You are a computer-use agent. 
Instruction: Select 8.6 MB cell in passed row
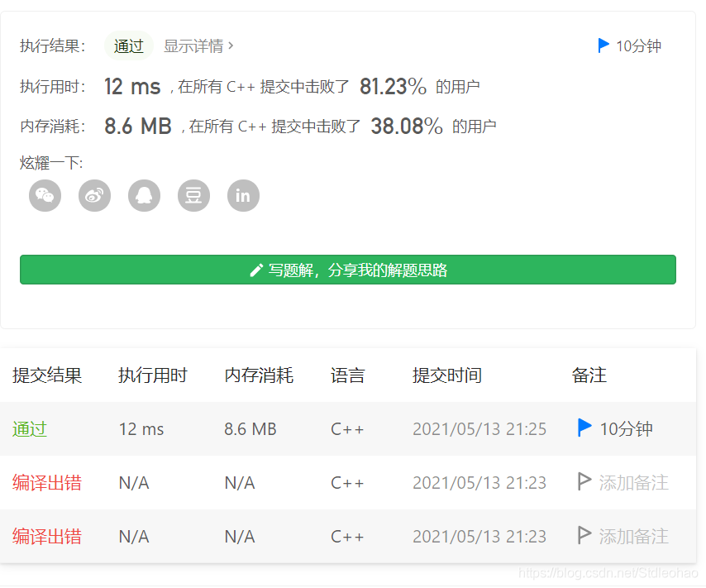point(250,429)
